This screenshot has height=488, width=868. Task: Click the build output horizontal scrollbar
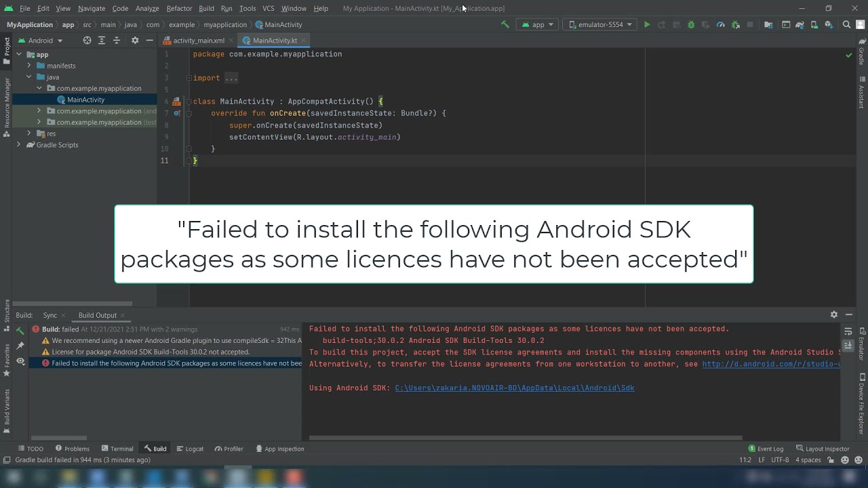526,438
